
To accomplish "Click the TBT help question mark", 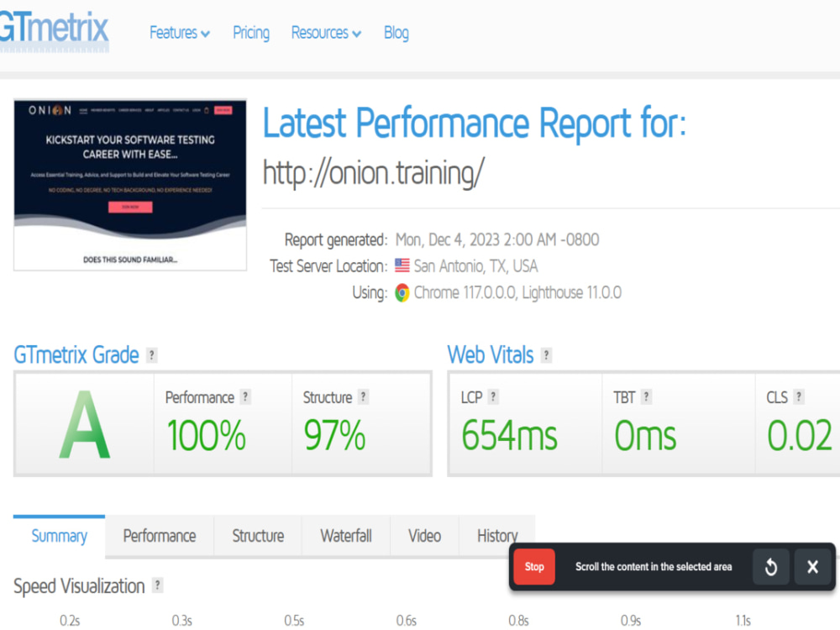I will (x=644, y=396).
